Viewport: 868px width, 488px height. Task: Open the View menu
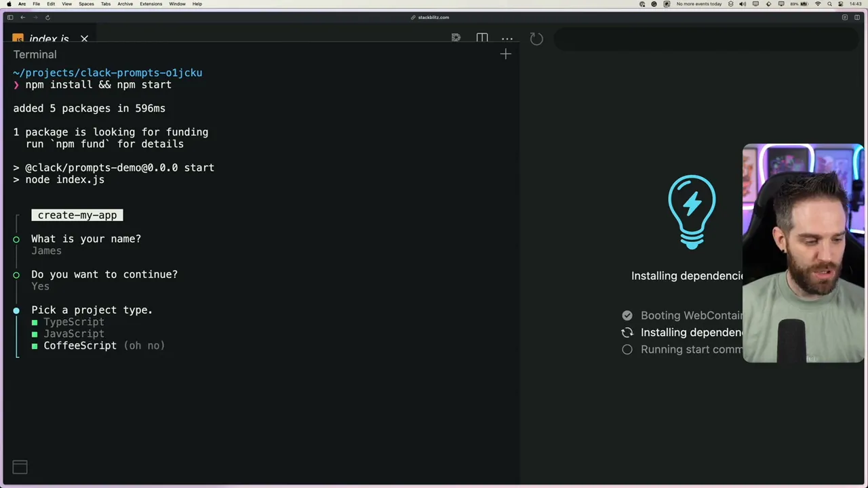(x=66, y=4)
